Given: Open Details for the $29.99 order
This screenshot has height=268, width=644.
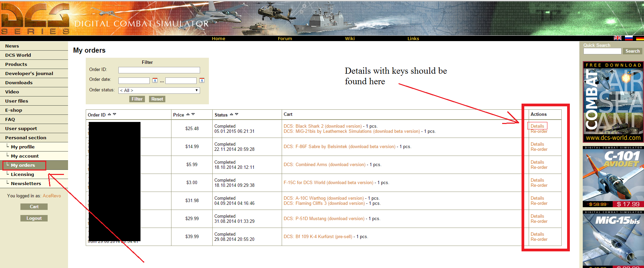Looking at the screenshot, I should [x=537, y=216].
